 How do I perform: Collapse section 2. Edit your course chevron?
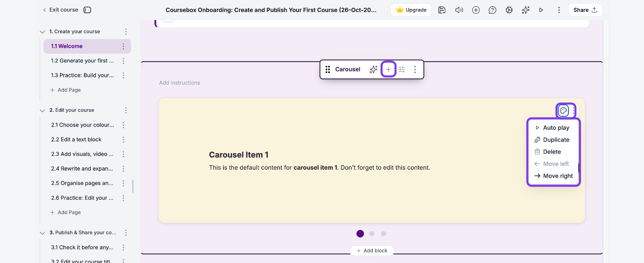pos(42,110)
